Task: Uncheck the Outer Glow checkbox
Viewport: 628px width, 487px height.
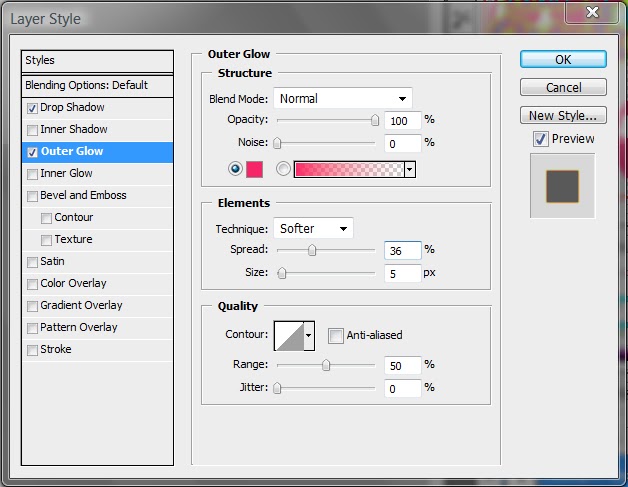Action: pyautogui.click(x=32, y=152)
